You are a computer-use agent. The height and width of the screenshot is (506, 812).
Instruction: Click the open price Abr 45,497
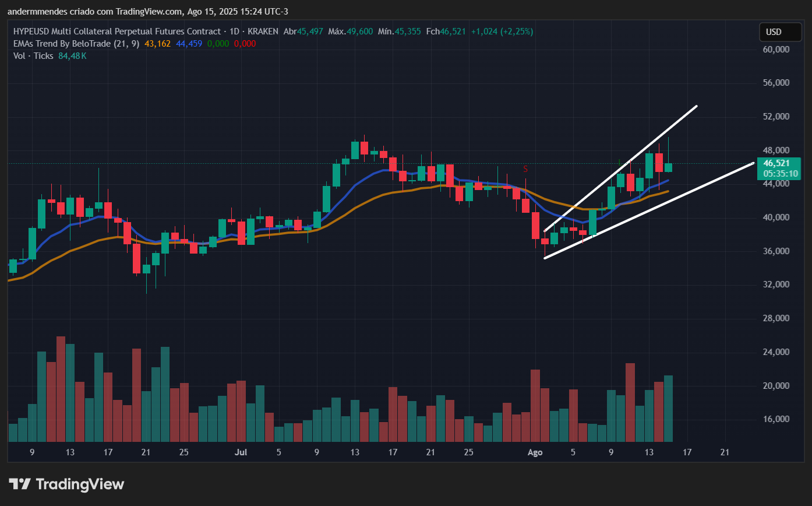(303, 31)
